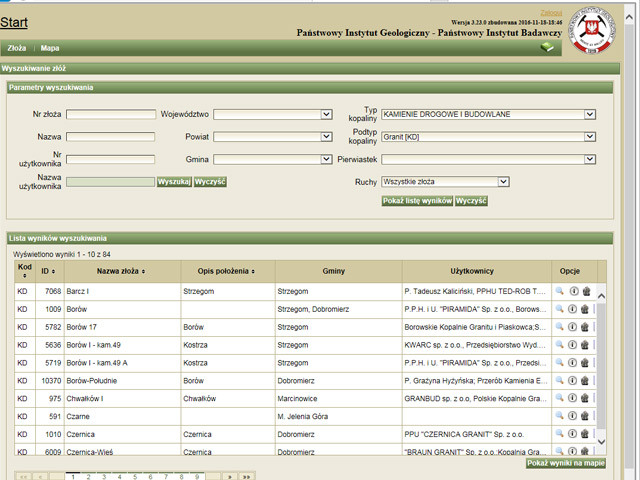
Task: Click the Pokaż listę wyników button
Action: click(x=416, y=201)
